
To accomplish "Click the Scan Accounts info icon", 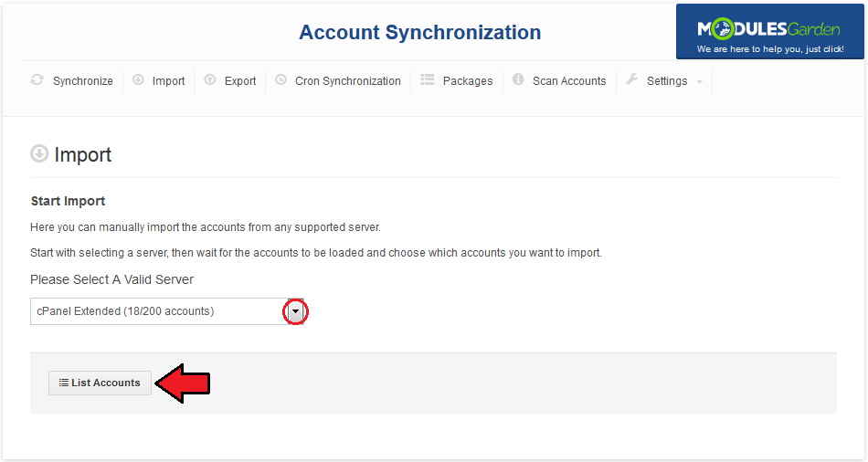I will pos(518,79).
